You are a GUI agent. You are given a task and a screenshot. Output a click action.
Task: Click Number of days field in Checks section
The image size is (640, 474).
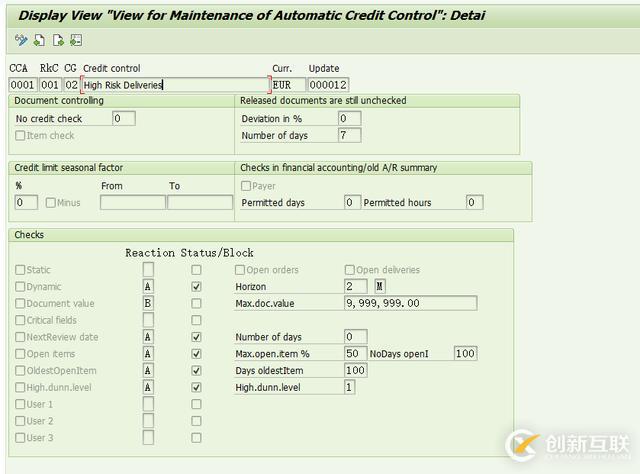coord(356,337)
